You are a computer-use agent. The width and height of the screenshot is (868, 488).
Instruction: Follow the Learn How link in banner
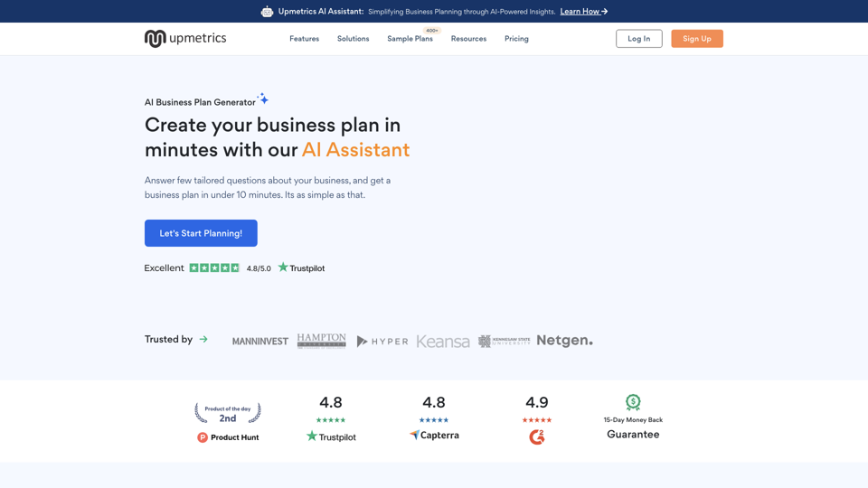click(x=583, y=12)
